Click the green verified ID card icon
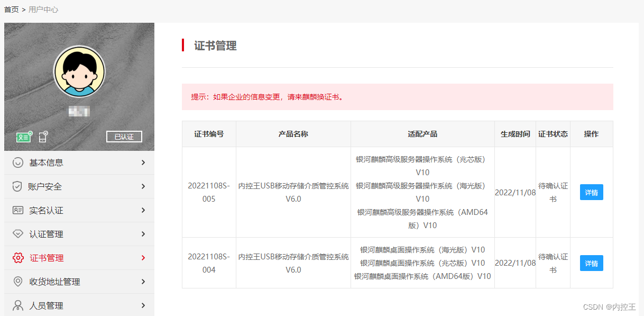This screenshot has height=316, width=644. pyautogui.click(x=24, y=137)
